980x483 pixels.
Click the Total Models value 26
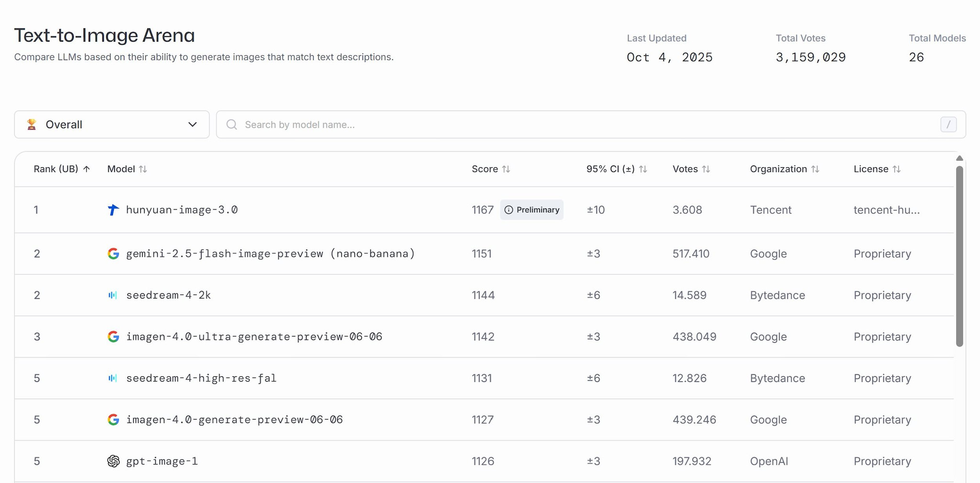pyautogui.click(x=916, y=57)
